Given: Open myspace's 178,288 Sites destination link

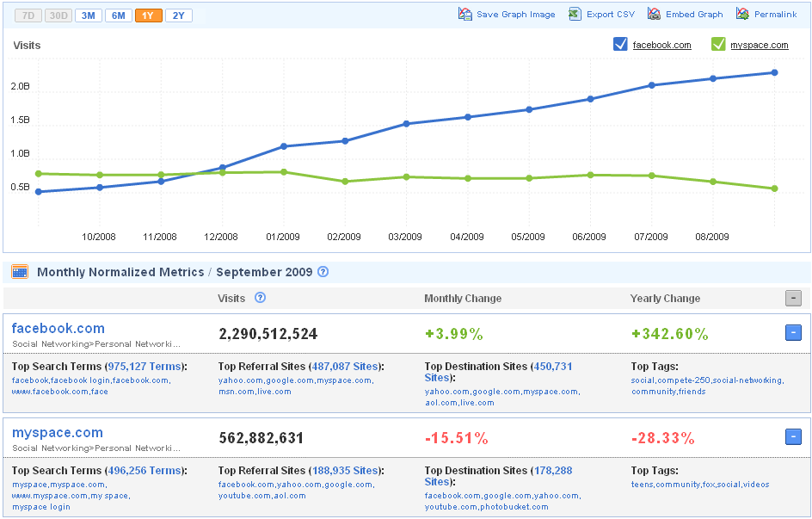Looking at the screenshot, I should tap(498, 476).
